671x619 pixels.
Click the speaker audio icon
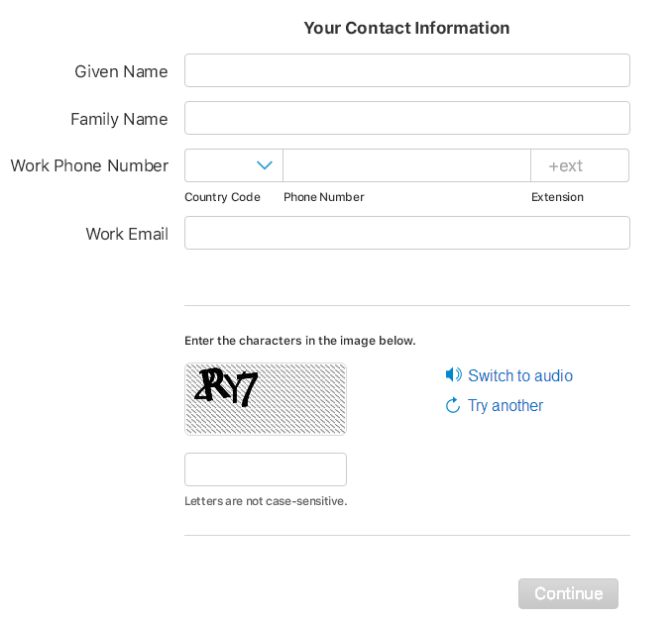pyautogui.click(x=454, y=375)
